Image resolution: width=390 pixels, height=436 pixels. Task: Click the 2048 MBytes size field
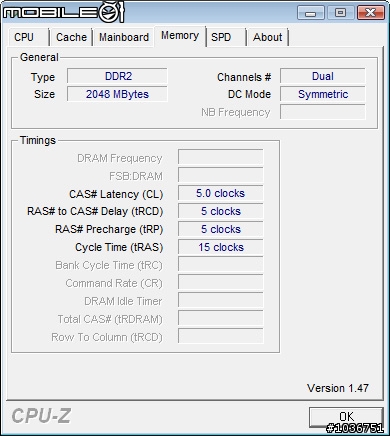[x=117, y=94]
